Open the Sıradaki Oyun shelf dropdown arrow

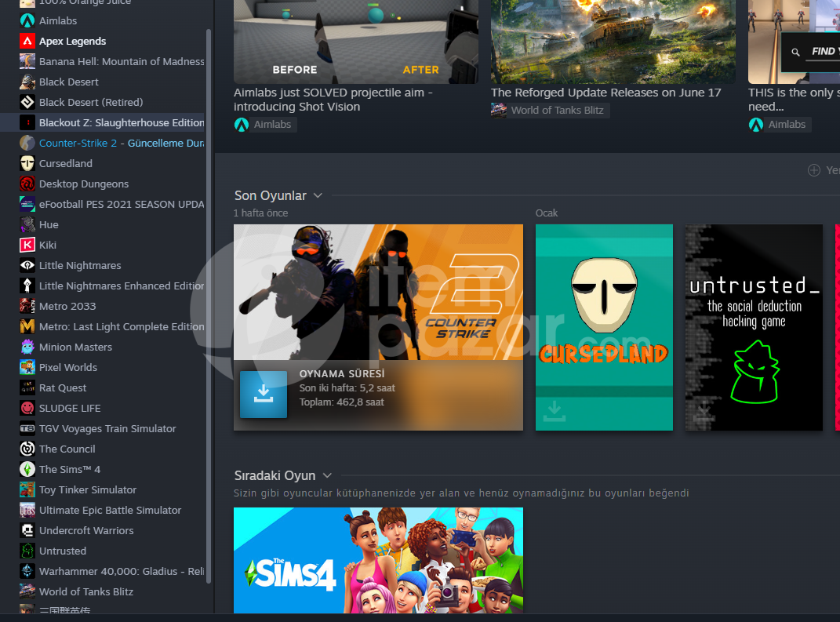point(327,476)
